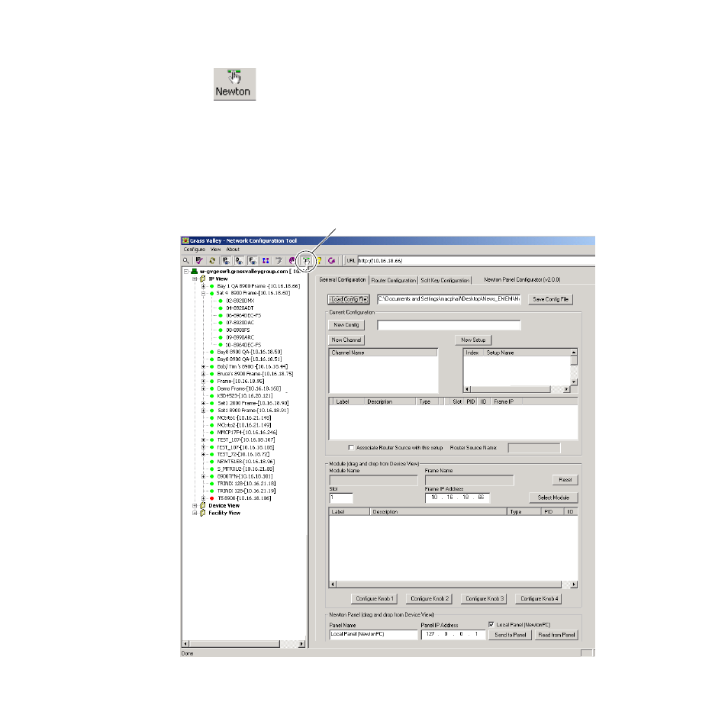Viewport: 728px width, 728px height.
Task: Open the About menu
Action: pyautogui.click(x=233, y=250)
